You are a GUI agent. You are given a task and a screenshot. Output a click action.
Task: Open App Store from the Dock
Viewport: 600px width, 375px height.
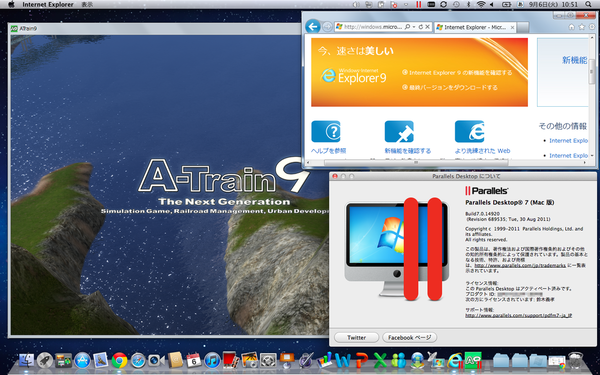coord(82,360)
